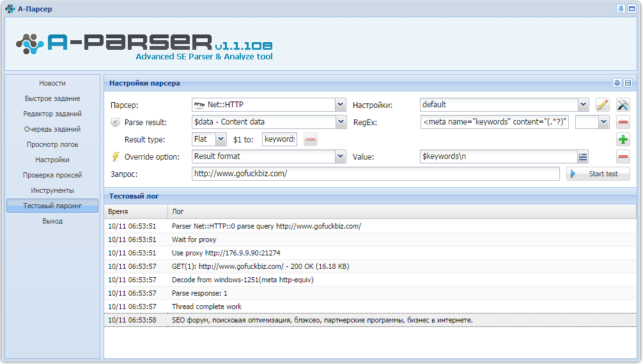Select the 'GET(1): ... 200 OK (16.18 KB)' log row
This screenshot has width=643, height=364.
[370, 266]
